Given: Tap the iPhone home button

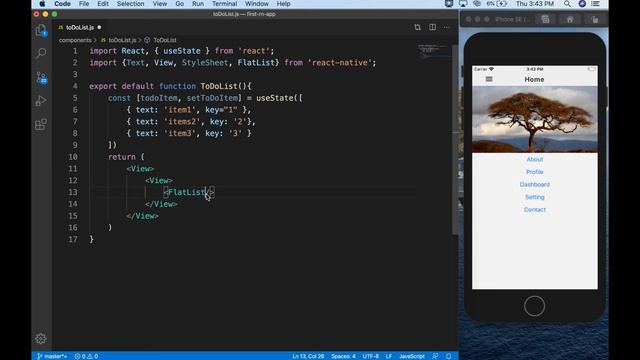Looking at the screenshot, I should click(x=534, y=306).
